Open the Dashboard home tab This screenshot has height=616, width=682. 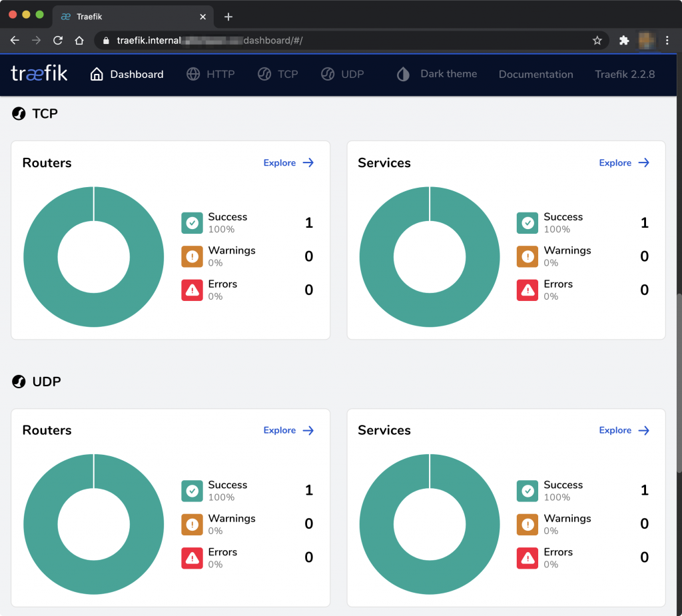[127, 75]
